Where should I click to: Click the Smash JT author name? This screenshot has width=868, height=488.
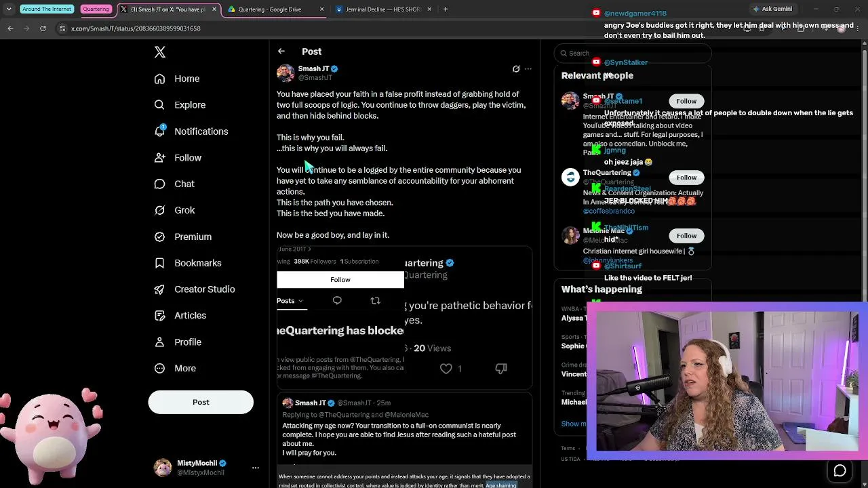coord(313,68)
